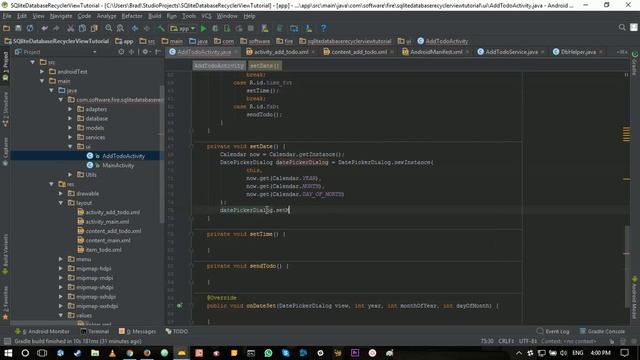Expand the Utils folder

[x=70, y=175]
